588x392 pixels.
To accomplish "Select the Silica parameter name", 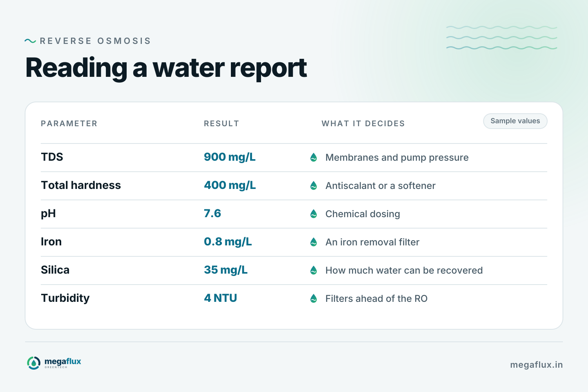I will click(x=55, y=270).
